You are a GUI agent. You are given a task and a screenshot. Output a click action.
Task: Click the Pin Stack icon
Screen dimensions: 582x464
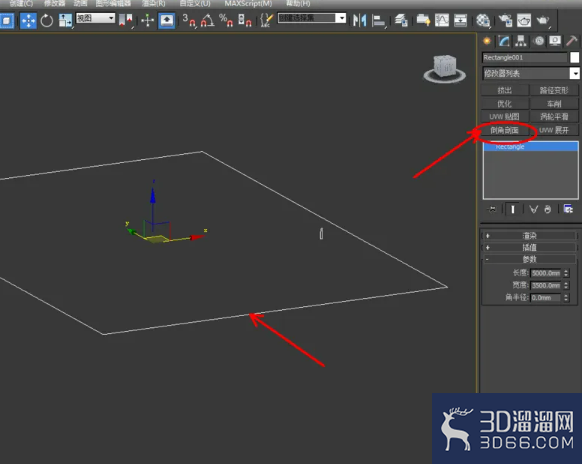(x=492, y=209)
